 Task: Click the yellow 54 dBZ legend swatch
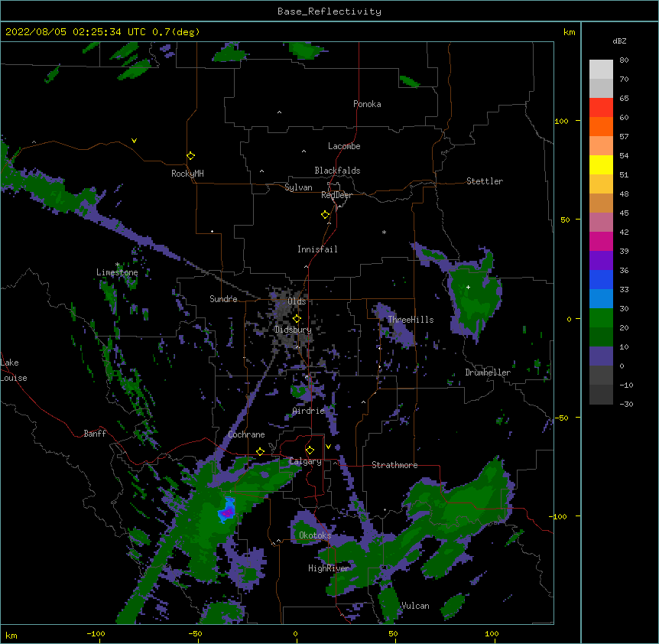pyautogui.click(x=601, y=164)
